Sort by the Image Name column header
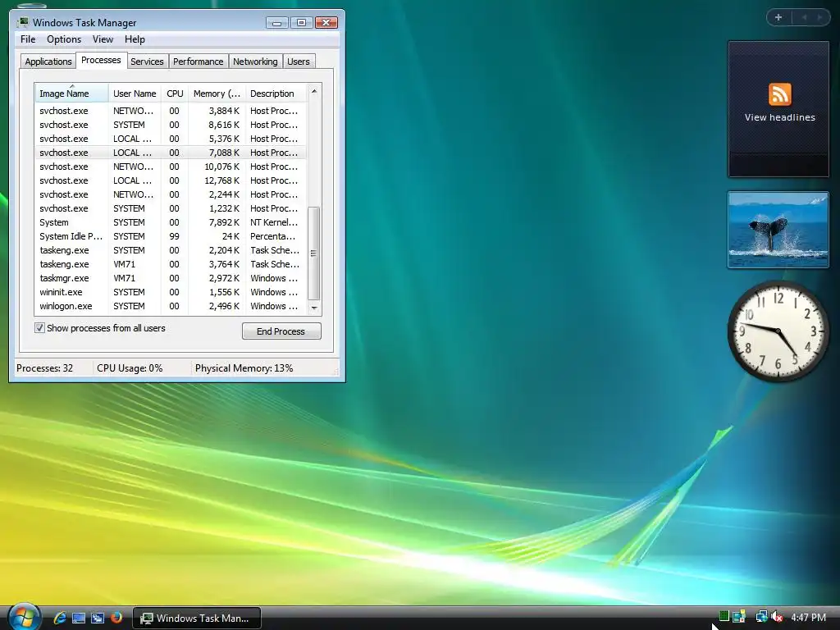 coord(72,94)
